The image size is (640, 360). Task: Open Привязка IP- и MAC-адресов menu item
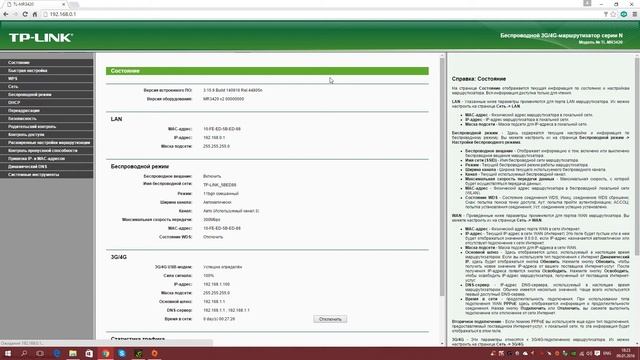point(47,158)
